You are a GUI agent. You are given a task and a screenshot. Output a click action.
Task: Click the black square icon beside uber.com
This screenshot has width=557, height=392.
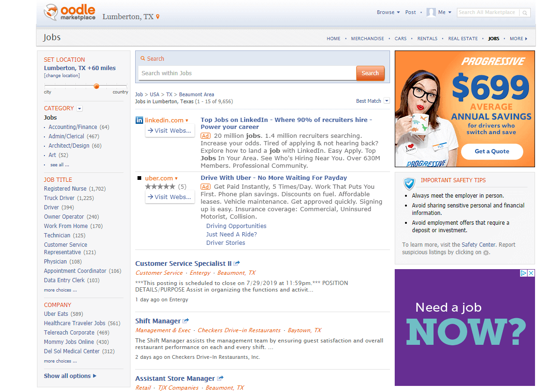[x=139, y=178]
